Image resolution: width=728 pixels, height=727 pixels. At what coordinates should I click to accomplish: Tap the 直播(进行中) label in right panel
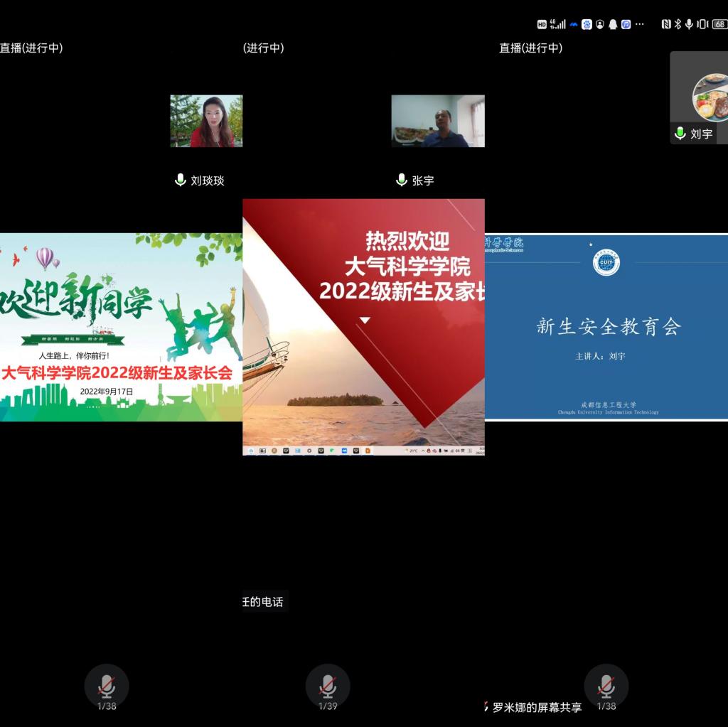(x=530, y=48)
